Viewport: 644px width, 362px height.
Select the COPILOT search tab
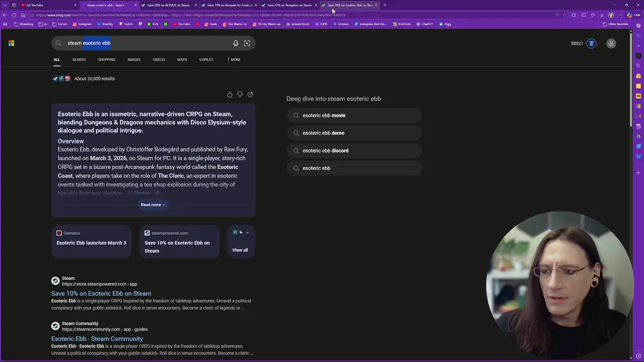coord(206,59)
